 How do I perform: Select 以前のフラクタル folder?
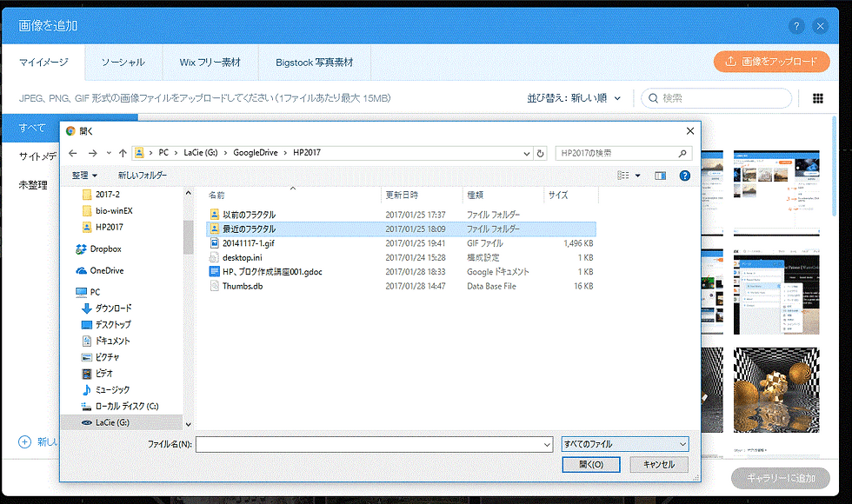401,215
